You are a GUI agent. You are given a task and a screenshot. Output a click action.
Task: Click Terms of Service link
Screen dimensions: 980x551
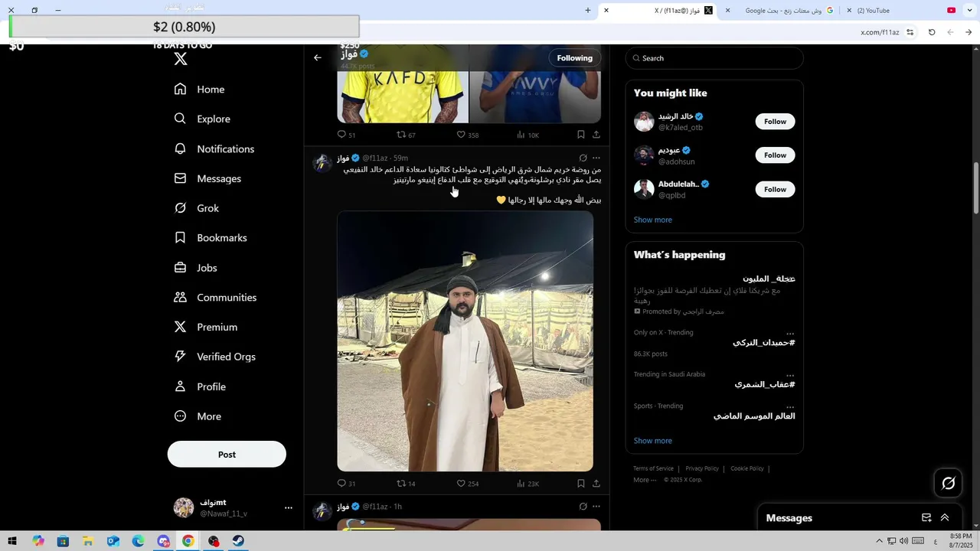tap(653, 468)
